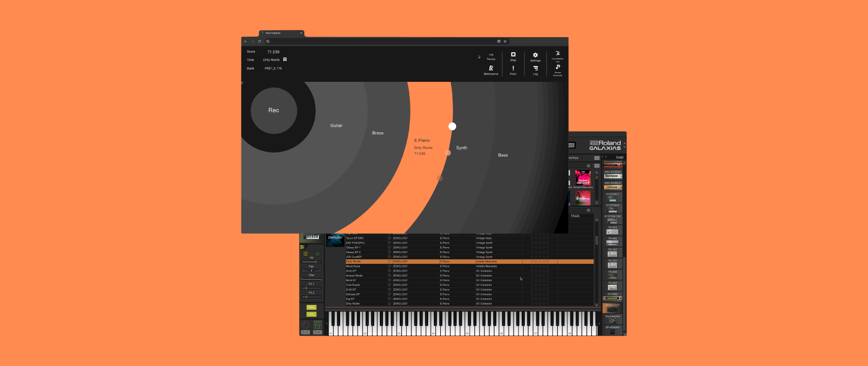Adjust the Pan slider in Galaxias
The width and height of the screenshot is (868, 366).
click(x=311, y=270)
